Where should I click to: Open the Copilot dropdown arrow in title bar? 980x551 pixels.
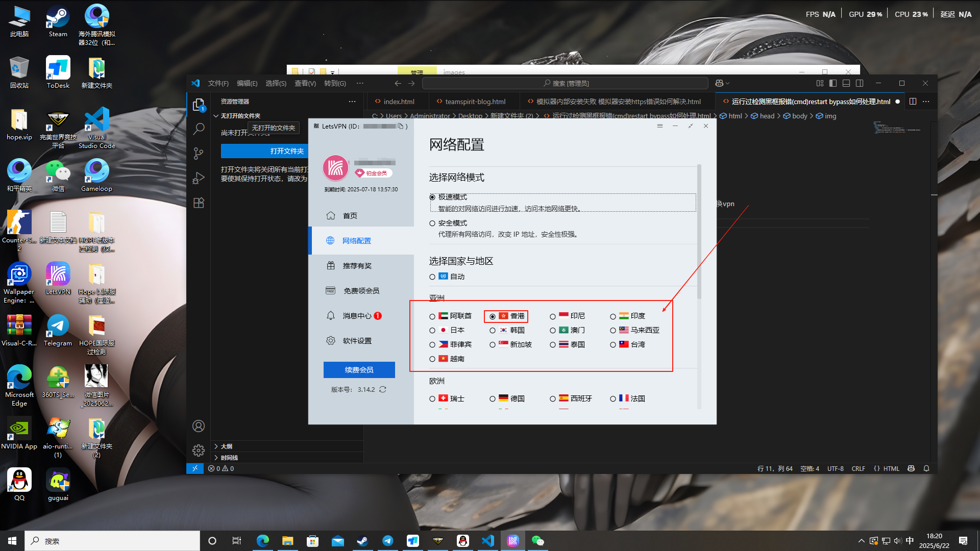tap(728, 83)
